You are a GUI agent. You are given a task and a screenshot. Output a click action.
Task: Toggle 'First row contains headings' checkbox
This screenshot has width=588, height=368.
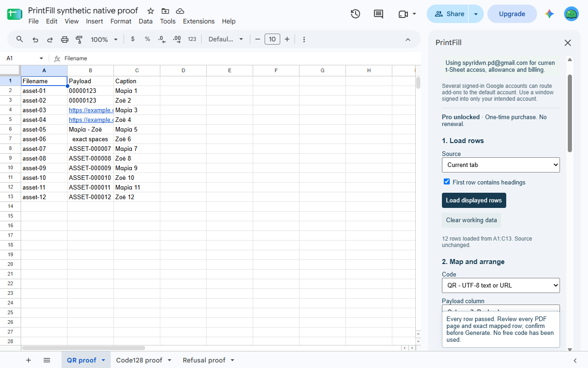[x=447, y=182]
